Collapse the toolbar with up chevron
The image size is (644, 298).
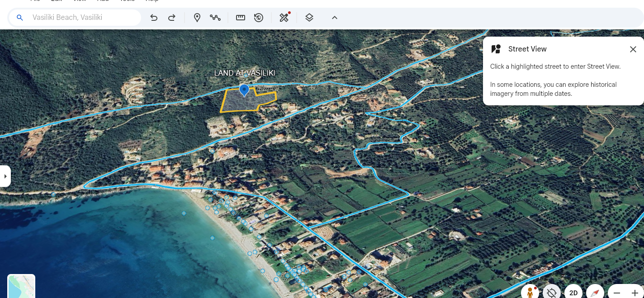coord(335,18)
